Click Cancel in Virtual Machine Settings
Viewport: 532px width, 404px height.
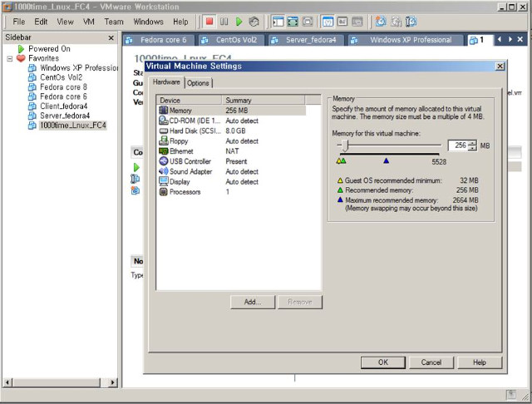point(431,362)
